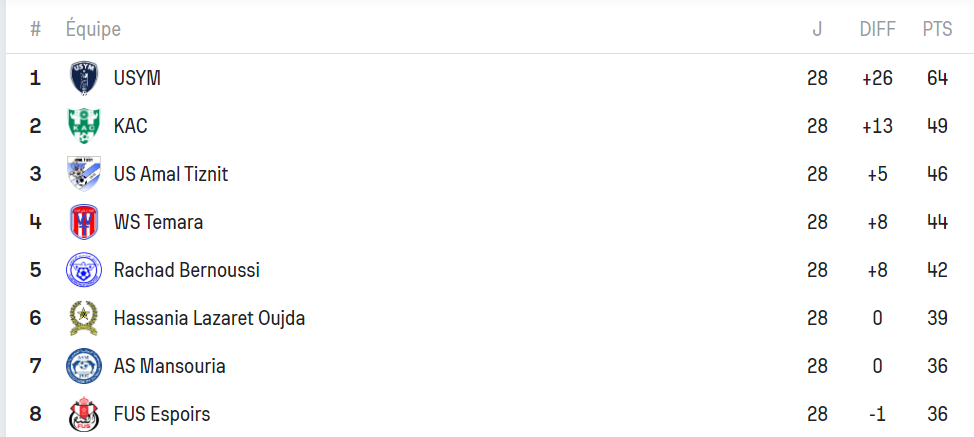Go to the KAC team page
Viewport: 974px width, 437px height.
(130, 126)
